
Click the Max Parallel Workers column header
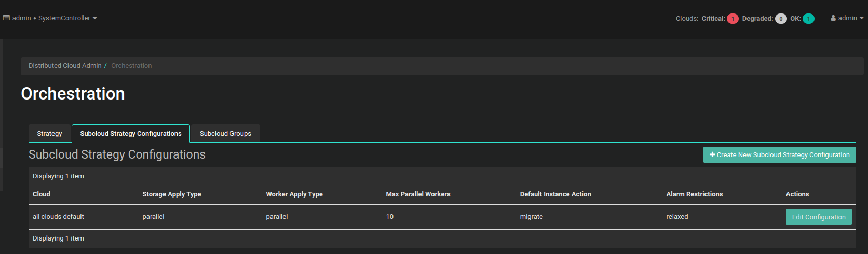418,194
